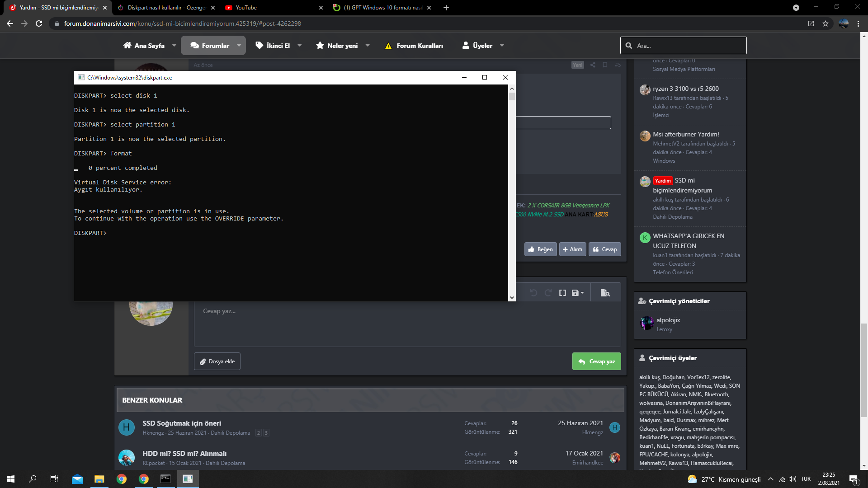This screenshot has width=868, height=488.
Task: Click the volume icon in system tray
Action: tap(793, 479)
